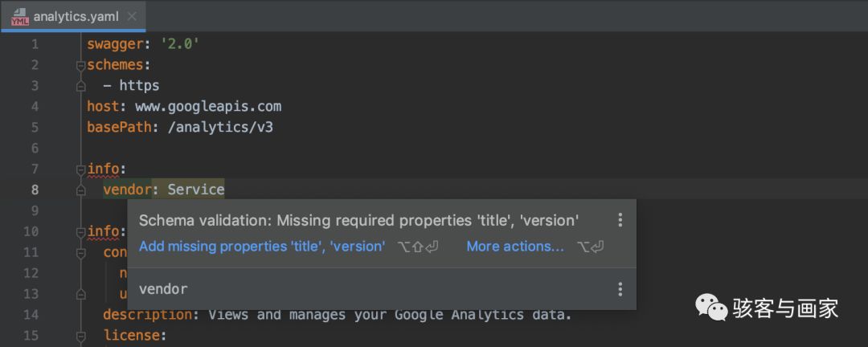Click the More actions... link

515,247
